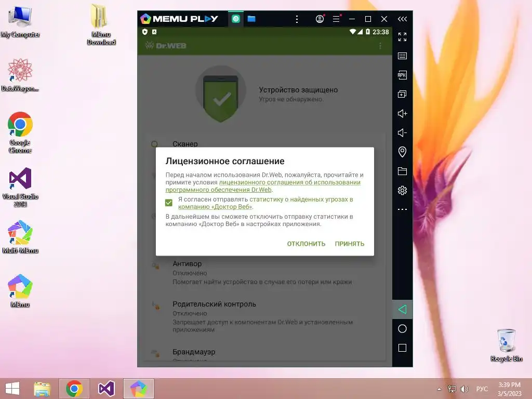532x399 pixels.
Task: Tap the Android Home circle button
Action: (403, 328)
